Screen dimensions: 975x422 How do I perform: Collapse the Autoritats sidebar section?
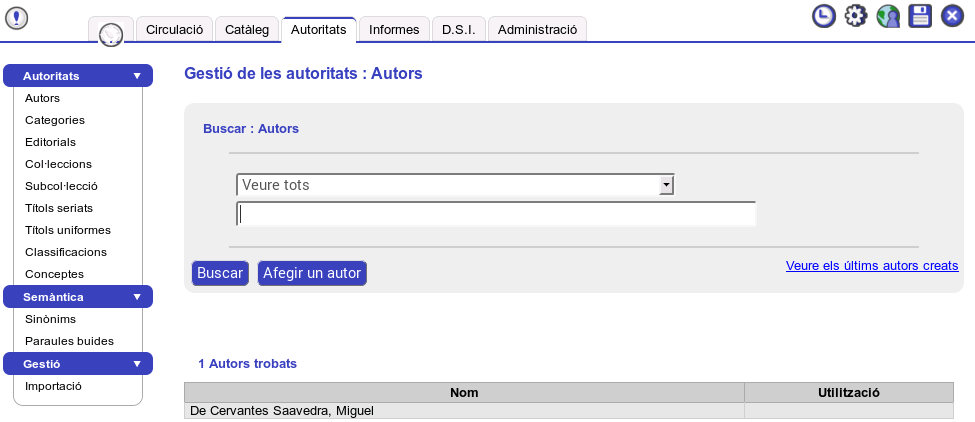pos(137,76)
